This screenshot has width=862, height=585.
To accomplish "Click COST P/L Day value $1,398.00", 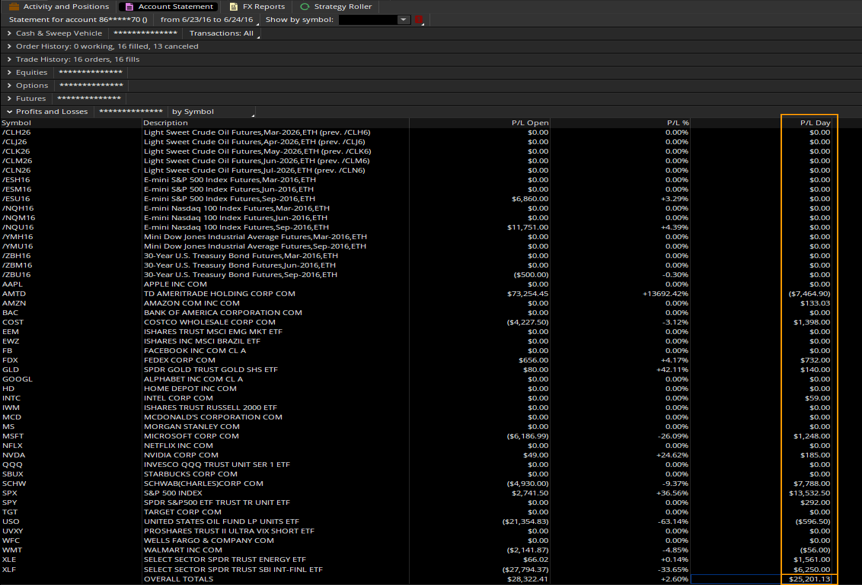I will [x=811, y=322].
